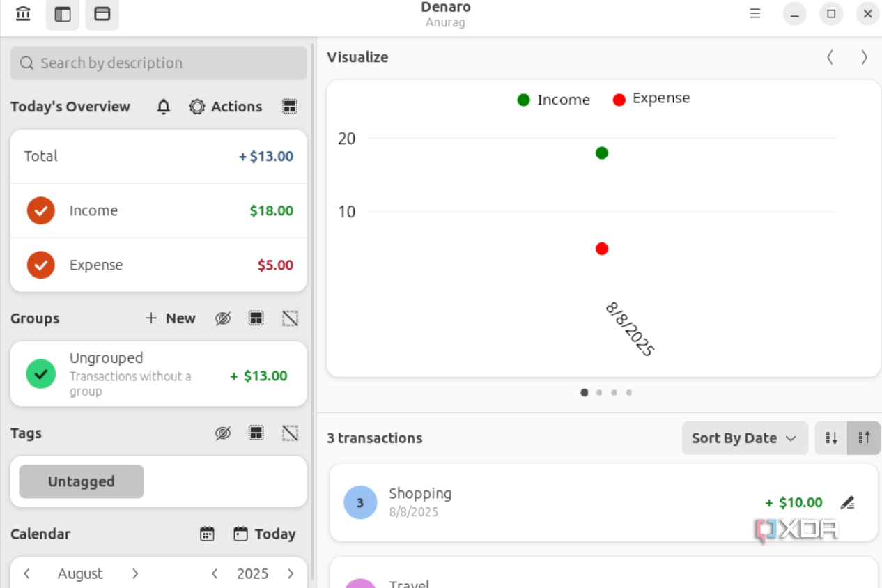Hide groups using the eye icon
Screen dimensions: 882x588
pyautogui.click(x=223, y=318)
